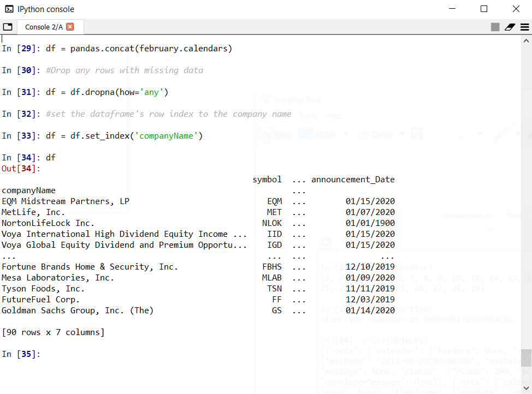Click the symbol 'FBHS'
The image size is (532, 394).
[x=272, y=267]
